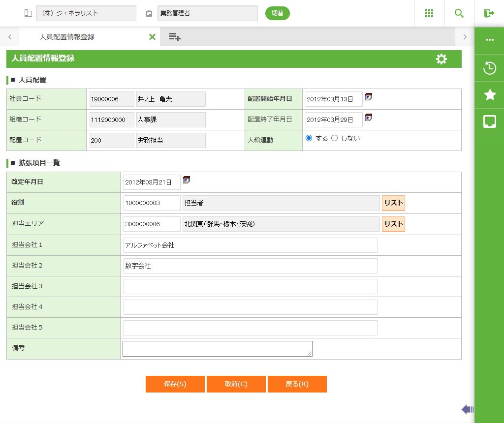Click the 保存(S) button
Screen dimensions: 504x423
click(x=175, y=384)
